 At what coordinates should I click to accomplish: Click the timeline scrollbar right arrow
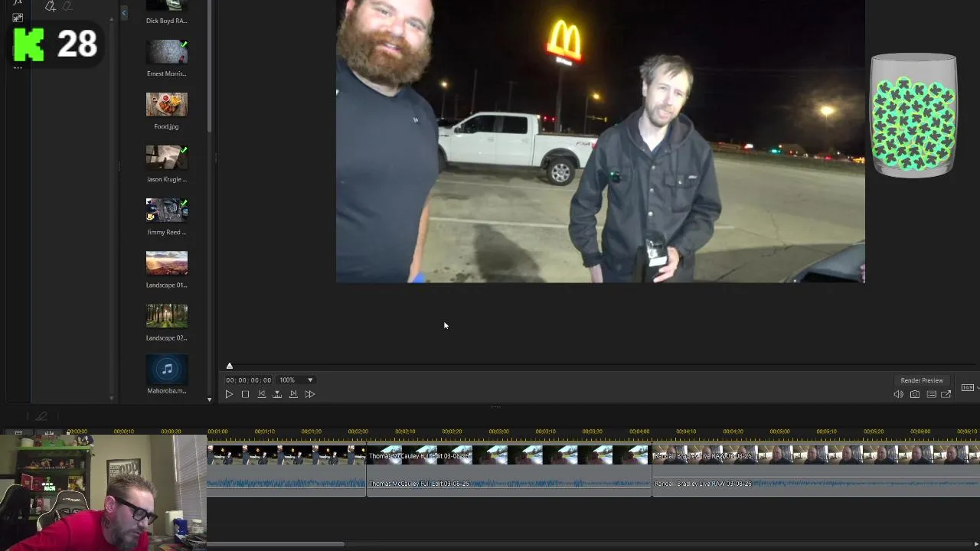tap(975, 545)
